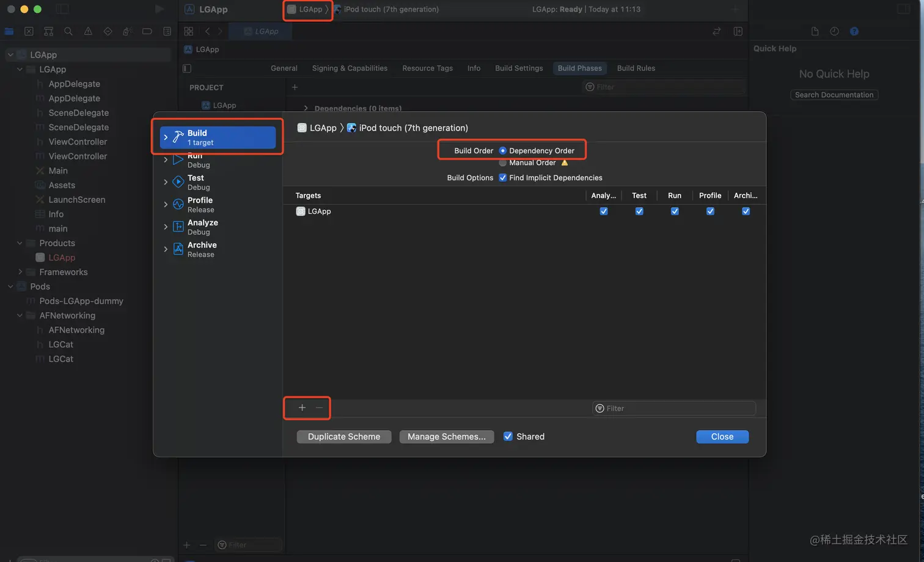The width and height of the screenshot is (924, 562).
Task: Uncheck Run for the LGApp target
Action: coord(675,211)
